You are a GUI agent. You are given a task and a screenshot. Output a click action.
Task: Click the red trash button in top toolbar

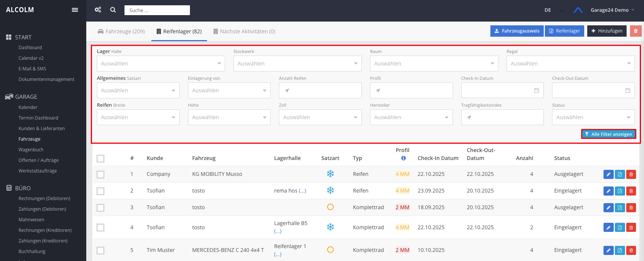click(x=636, y=31)
